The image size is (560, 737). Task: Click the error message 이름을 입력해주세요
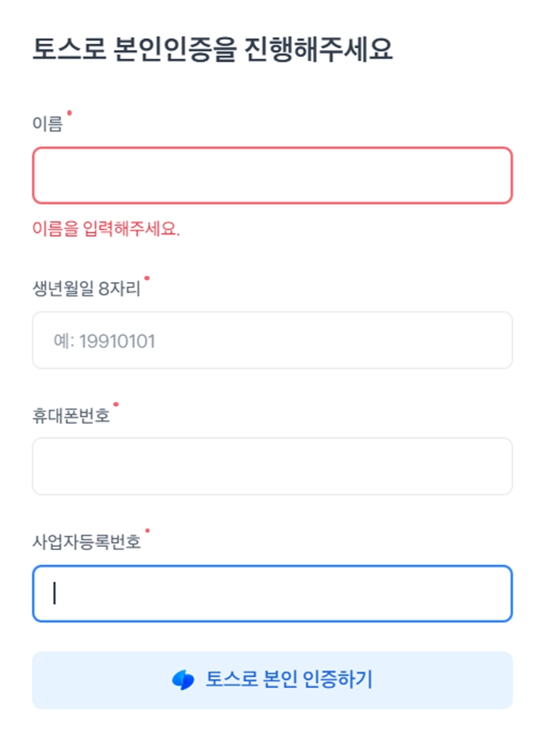[x=106, y=230]
